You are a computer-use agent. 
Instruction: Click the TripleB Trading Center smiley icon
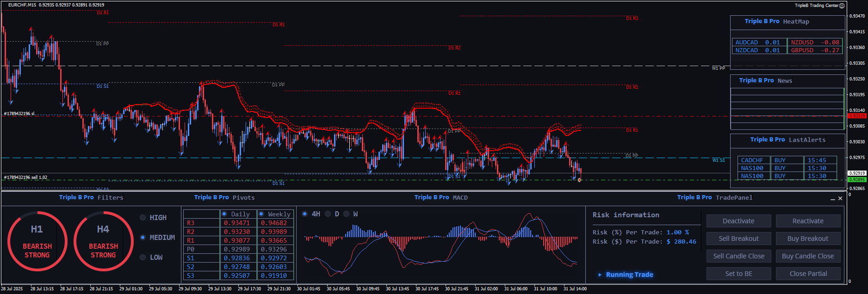point(842,6)
